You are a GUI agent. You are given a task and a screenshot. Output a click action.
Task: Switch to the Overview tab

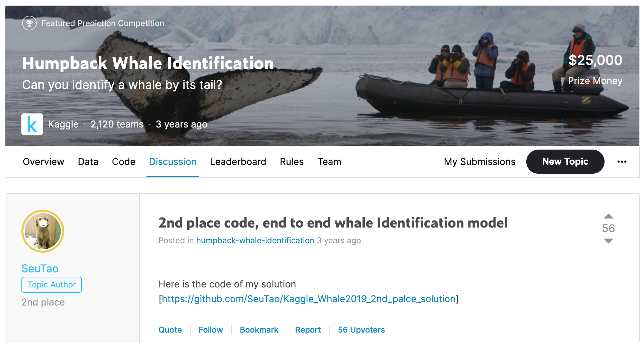click(x=43, y=162)
